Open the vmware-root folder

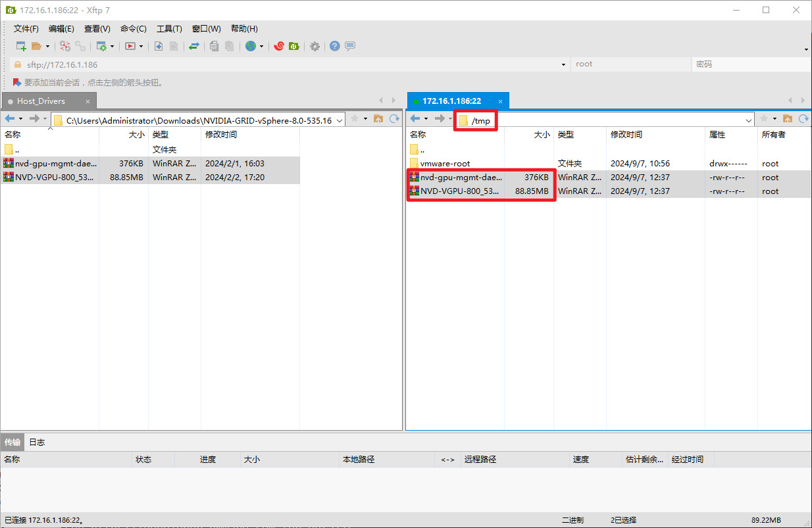(445, 163)
